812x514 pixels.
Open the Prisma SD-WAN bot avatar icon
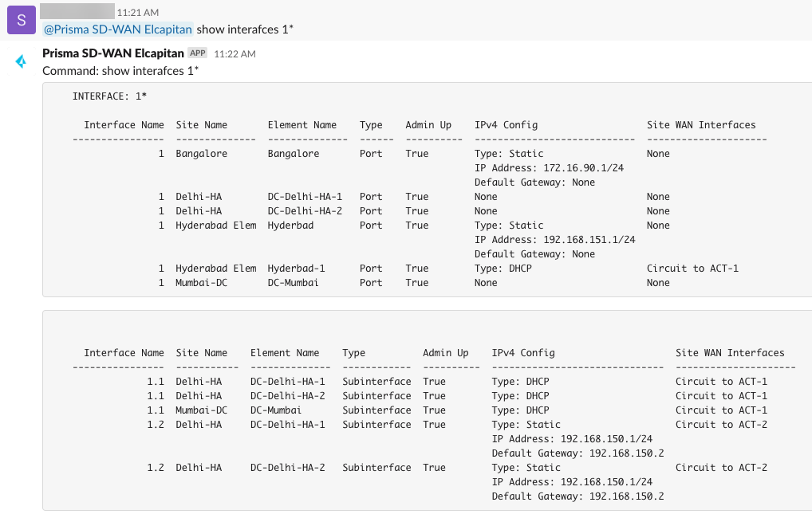coord(22,62)
